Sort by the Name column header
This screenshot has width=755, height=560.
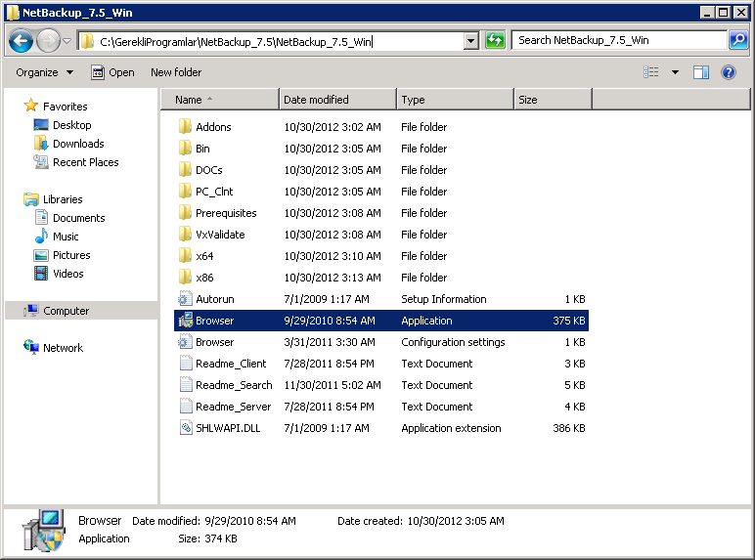pos(220,100)
